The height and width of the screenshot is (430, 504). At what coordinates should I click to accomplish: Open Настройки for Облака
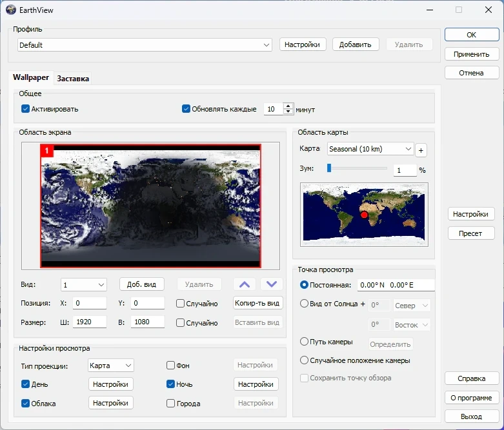[110, 403]
